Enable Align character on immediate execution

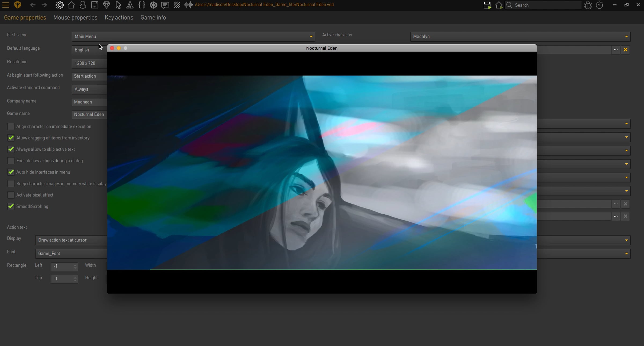pyautogui.click(x=11, y=127)
